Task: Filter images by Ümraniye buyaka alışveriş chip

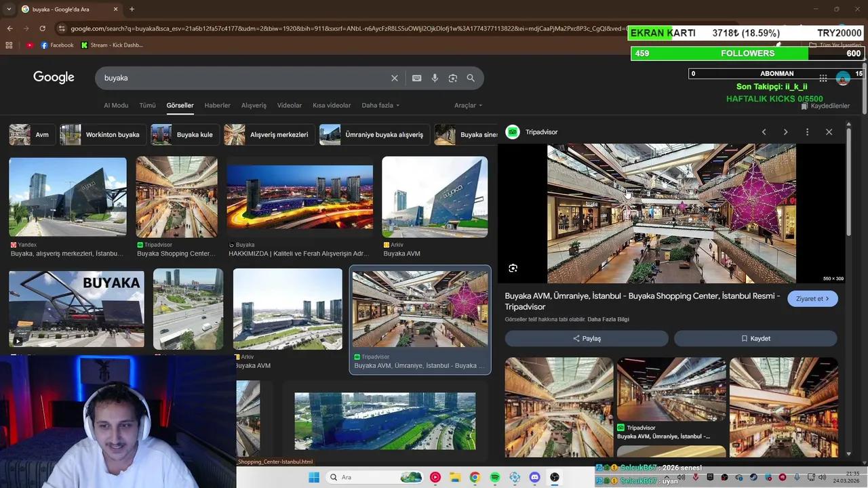Action: tap(374, 135)
